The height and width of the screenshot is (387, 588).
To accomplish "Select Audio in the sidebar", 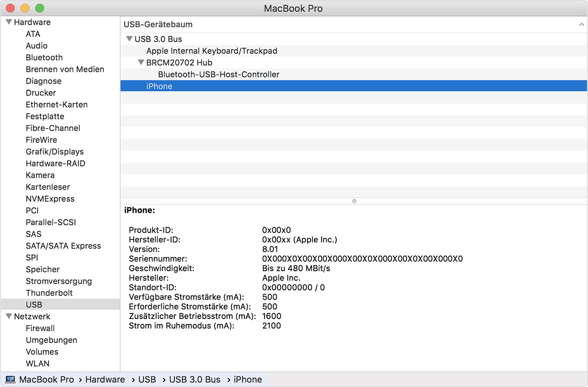I will pos(37,46).
